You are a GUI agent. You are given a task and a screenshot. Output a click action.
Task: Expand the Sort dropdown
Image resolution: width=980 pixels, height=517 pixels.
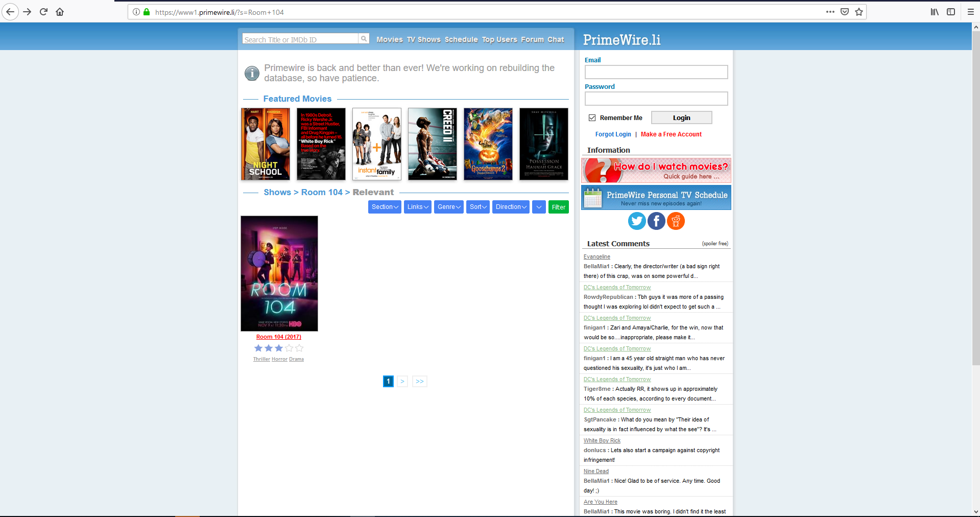(477, 207)
